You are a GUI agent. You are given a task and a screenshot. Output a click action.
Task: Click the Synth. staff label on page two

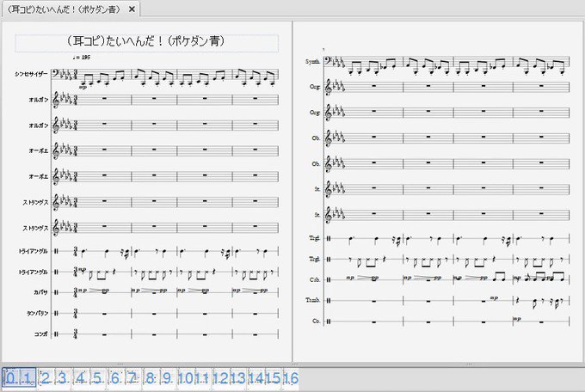312,62
